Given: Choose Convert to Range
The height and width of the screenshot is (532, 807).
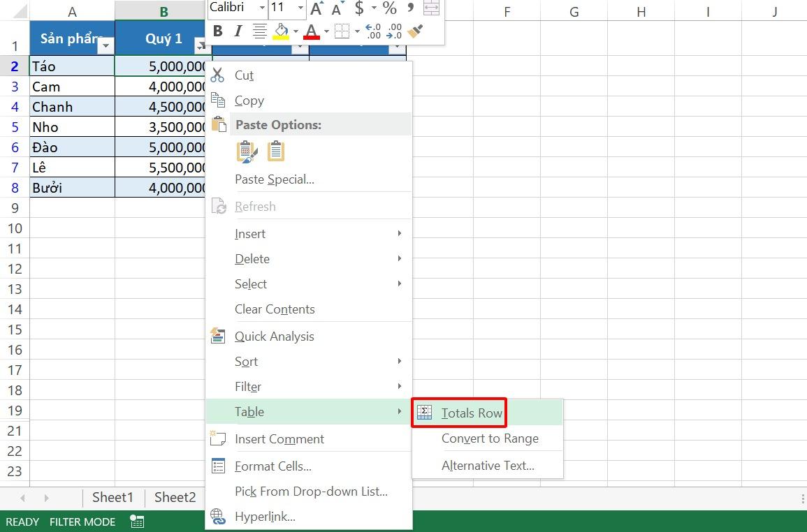Looking at the screenshot, I should [490, 438].
